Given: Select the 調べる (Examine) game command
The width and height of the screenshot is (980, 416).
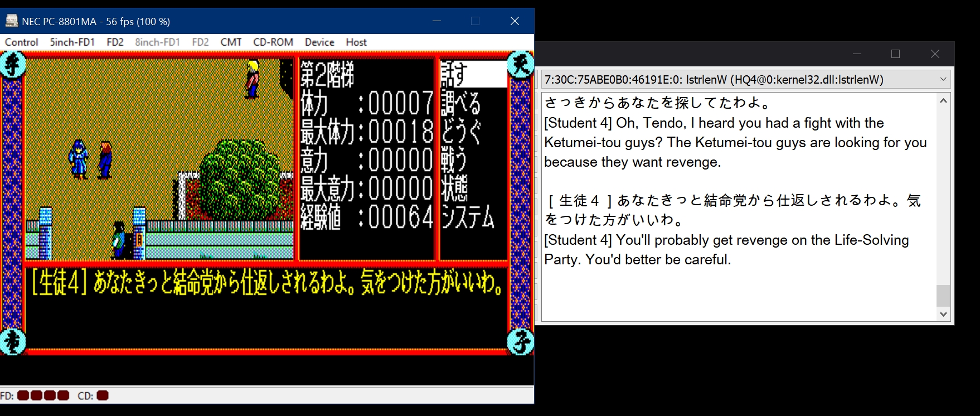Looking at the screenshot, I should [x=461, y=103].
